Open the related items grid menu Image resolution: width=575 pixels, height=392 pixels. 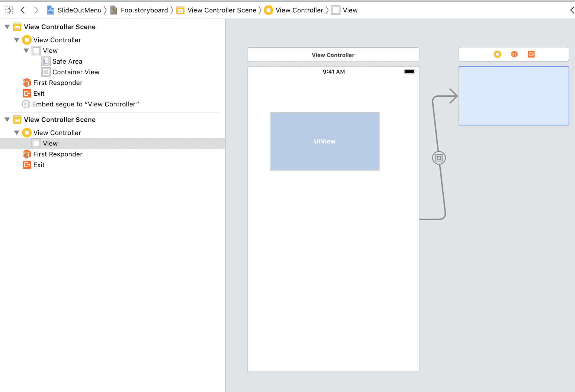(x=9, y=10)
